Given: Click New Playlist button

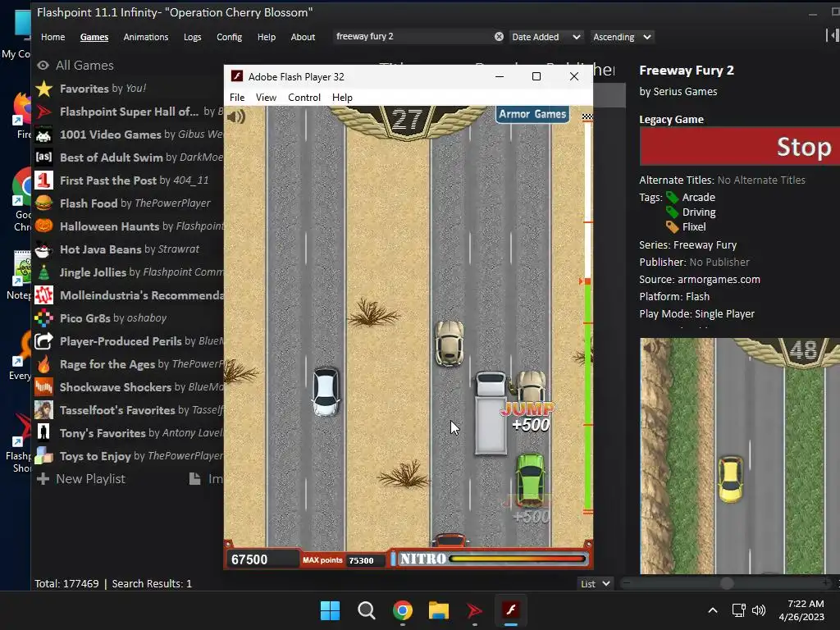Looking at the screenshot, I should [x=81, y=479].
